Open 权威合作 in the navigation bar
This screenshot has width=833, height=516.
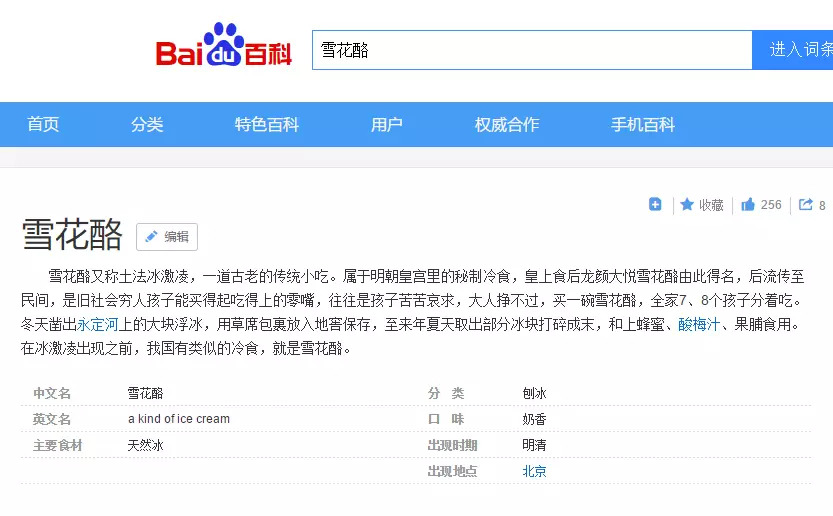tap(507, 125)
